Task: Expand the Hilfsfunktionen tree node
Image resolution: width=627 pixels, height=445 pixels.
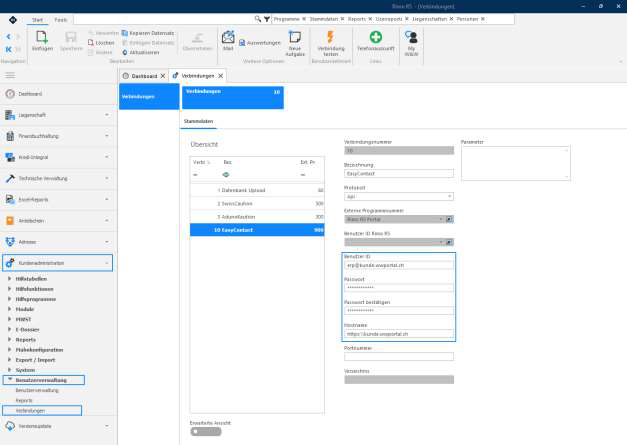Action: pos(10,289)
